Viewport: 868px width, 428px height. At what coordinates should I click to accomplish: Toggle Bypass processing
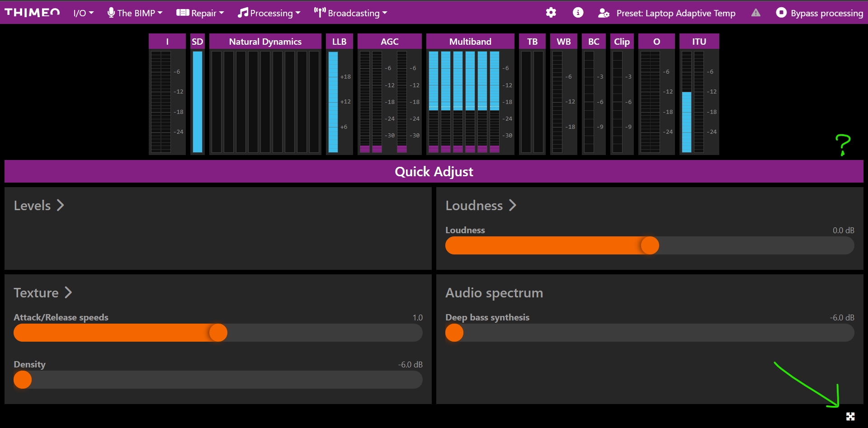[819, 13]
